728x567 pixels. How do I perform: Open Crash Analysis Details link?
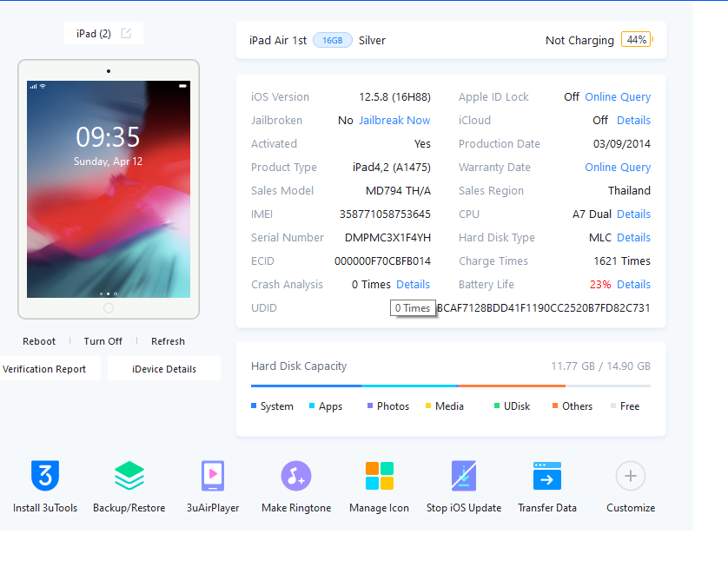click(413, 285)
